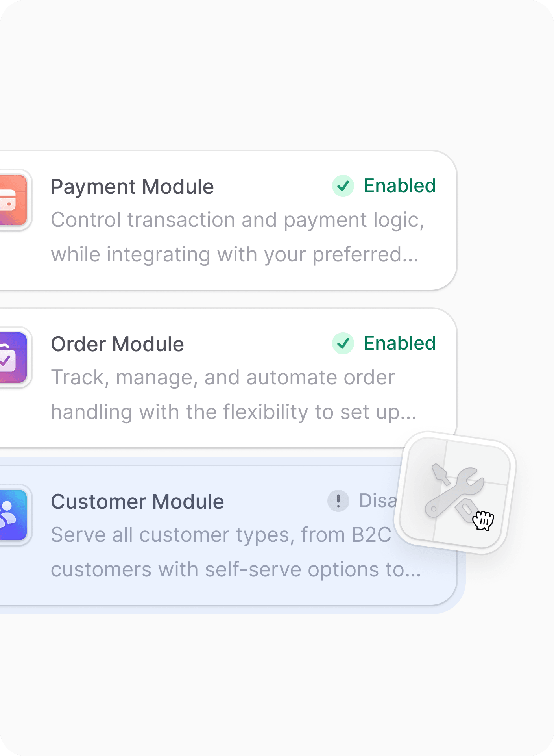This screenshot has height=756, width=554.
Task: Click the gray exclamation icon on Customer Module
Action: coord(338,501)
